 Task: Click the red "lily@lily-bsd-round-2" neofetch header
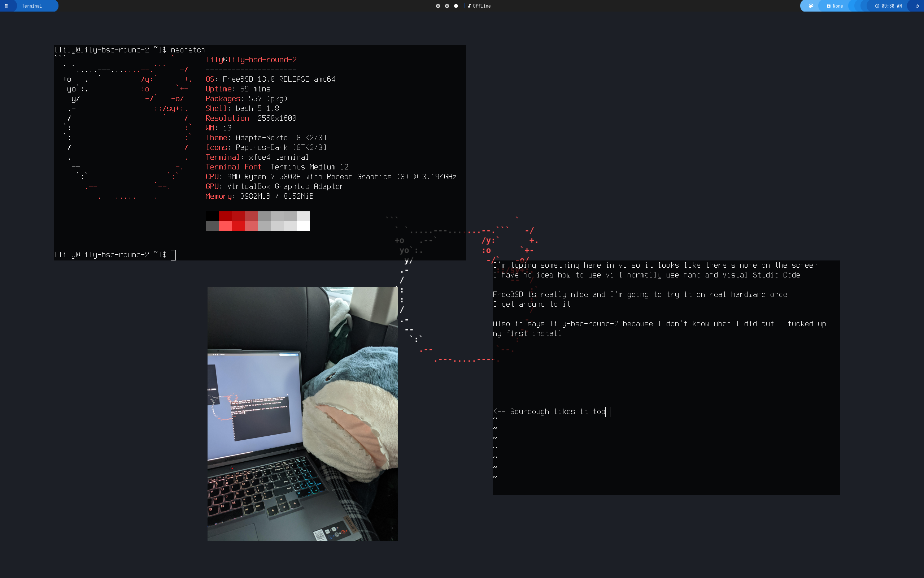(x=251, y=60)
